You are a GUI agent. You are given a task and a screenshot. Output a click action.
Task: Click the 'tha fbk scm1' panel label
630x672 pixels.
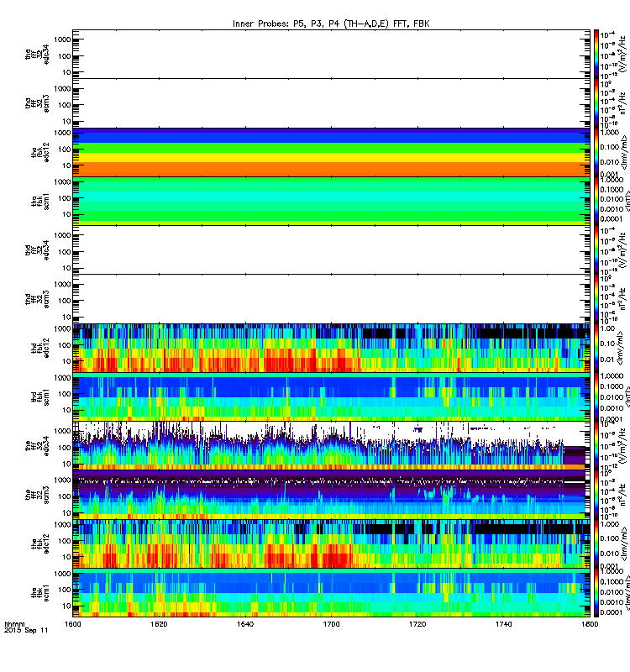pos(40,201)
